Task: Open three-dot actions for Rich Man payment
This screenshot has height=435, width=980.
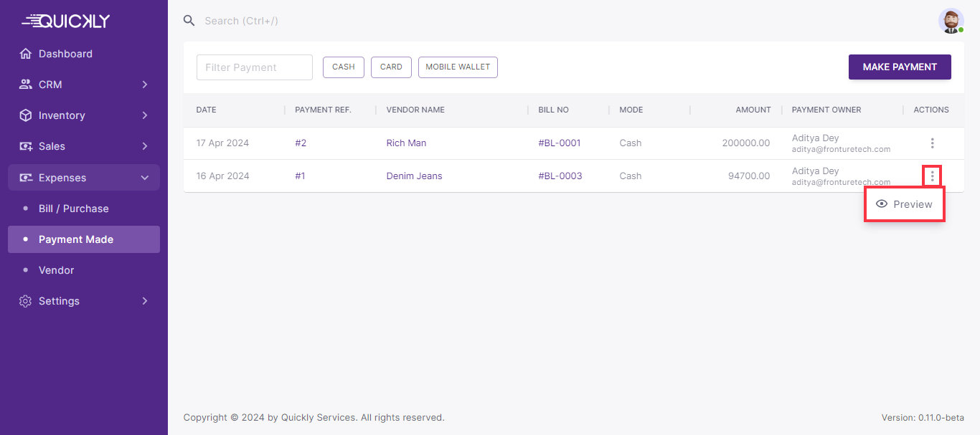Action: pos(932,143)
